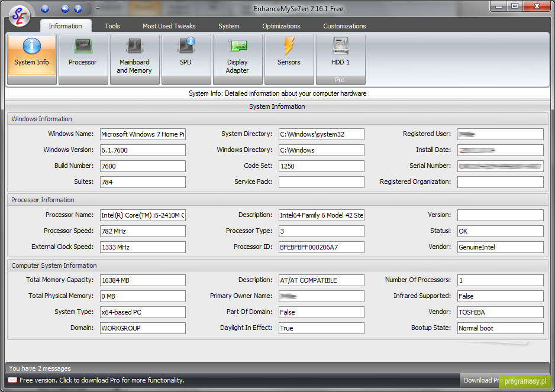
Task: Click the Registered Organization field
Action: [501, 182]
